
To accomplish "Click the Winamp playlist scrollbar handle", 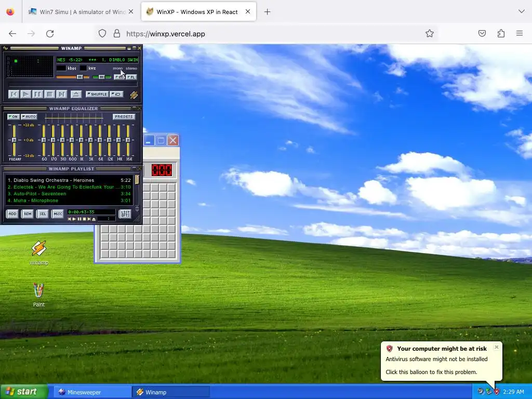I will [x=137, y=179].
